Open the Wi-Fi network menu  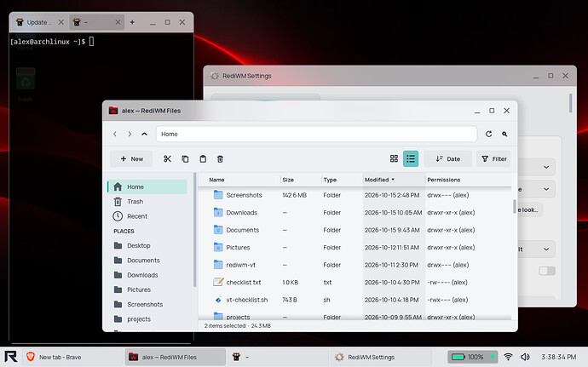click(x=508, y=357)
